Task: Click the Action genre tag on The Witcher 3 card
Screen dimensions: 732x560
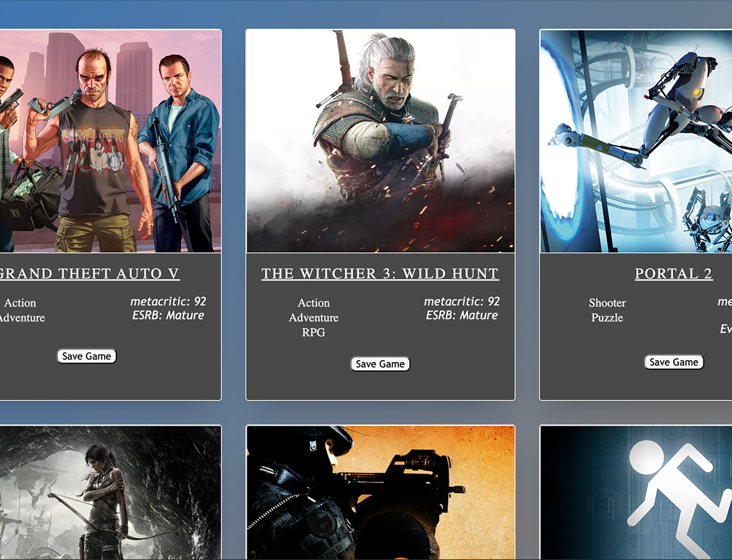Action: tap(314, 303)
